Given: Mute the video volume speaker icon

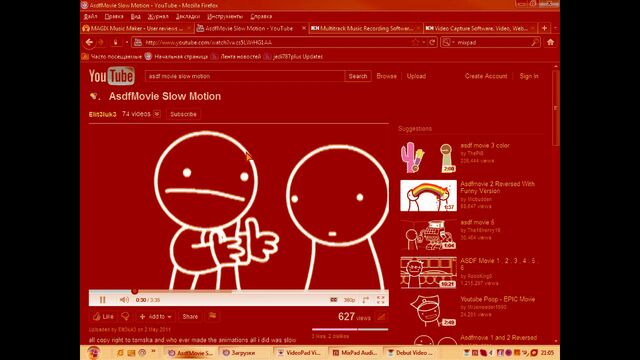Looking at the screenshot, I should click(124, 300).
